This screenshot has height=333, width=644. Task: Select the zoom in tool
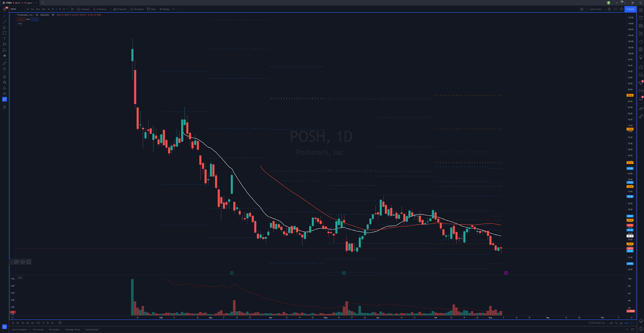(4, 69)
